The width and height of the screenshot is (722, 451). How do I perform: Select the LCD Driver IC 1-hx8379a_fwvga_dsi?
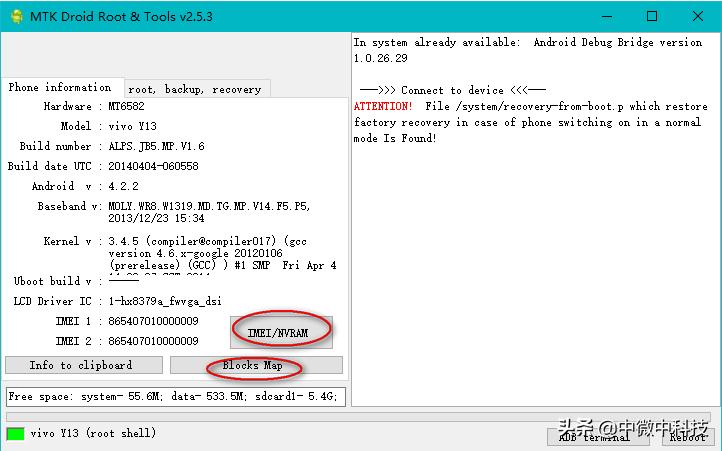(165, 301)
